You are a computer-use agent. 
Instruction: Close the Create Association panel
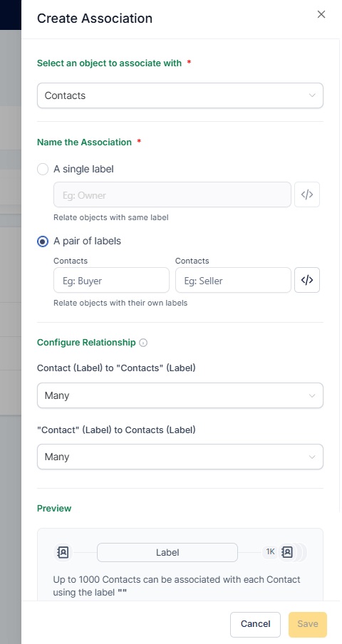321,14
